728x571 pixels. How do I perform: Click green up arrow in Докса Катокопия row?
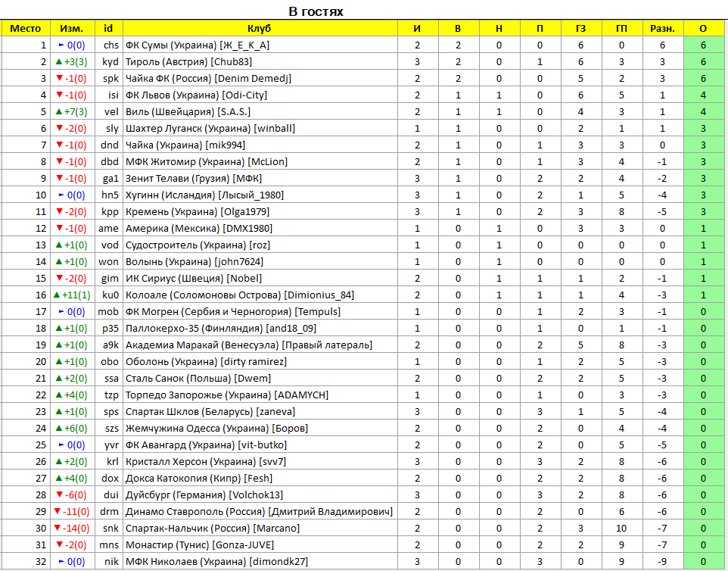click(58, 478)
